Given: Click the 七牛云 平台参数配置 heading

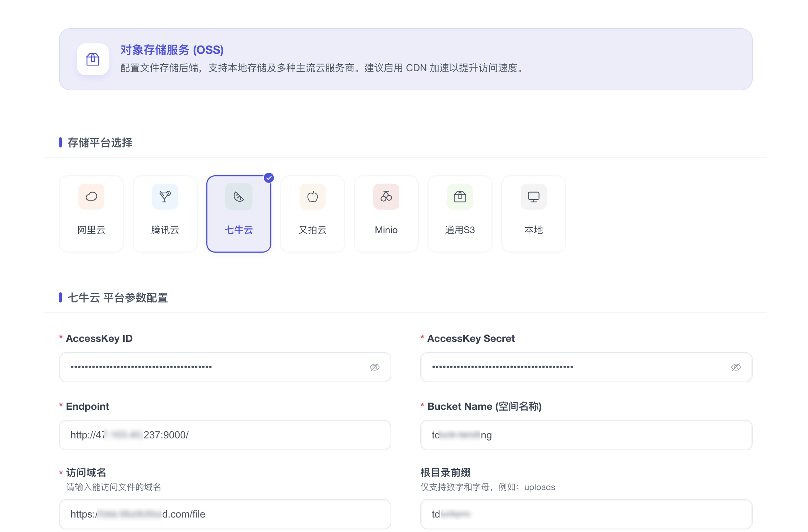Looking at the screenshot, I should (x=118, y=298).
